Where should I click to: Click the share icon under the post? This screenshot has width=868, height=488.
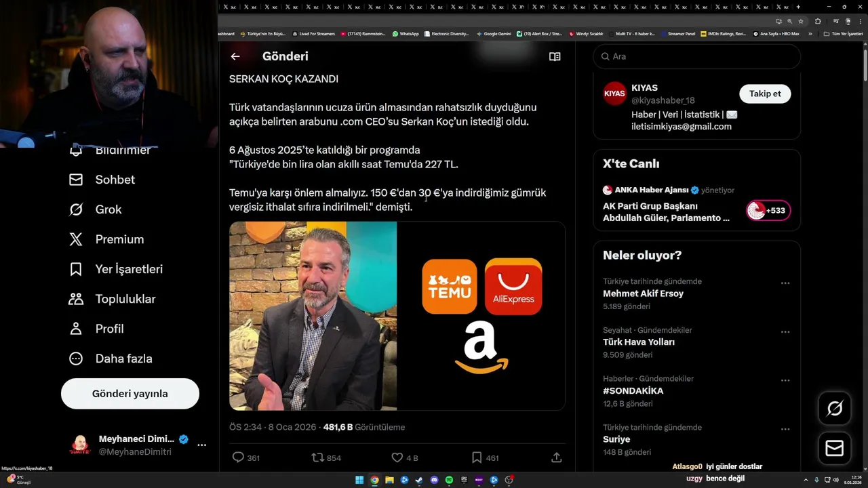tap(557, 457)
